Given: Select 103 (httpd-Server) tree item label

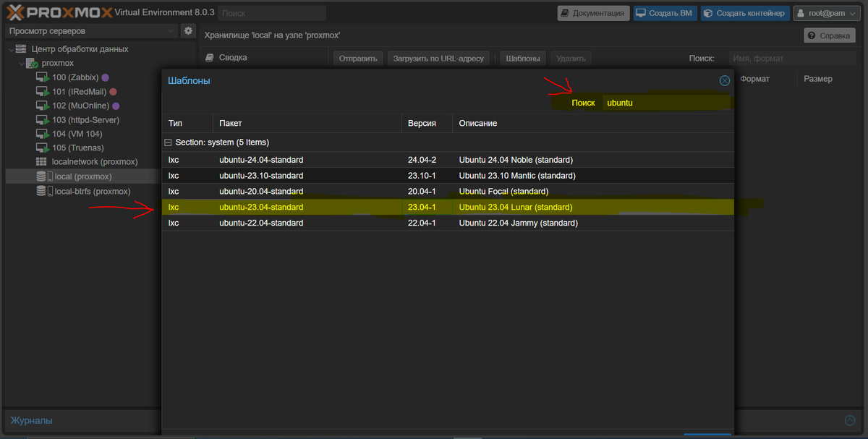Looking at the screenshot, I should click(x=86, y=120).
